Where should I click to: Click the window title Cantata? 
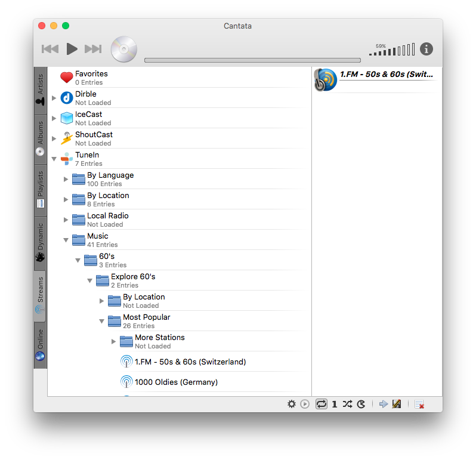[237, 26]
